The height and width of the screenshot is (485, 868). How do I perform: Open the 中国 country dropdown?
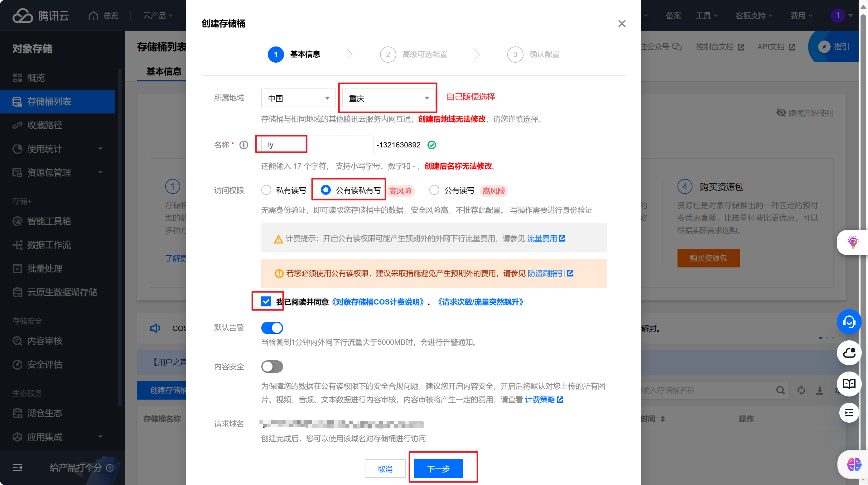coord(298,98)
